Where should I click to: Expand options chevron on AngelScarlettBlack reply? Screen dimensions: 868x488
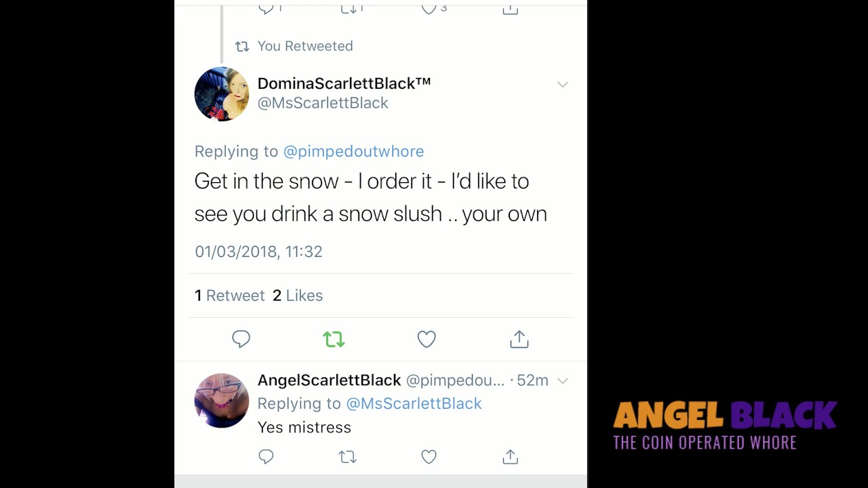tap(562, 381)
